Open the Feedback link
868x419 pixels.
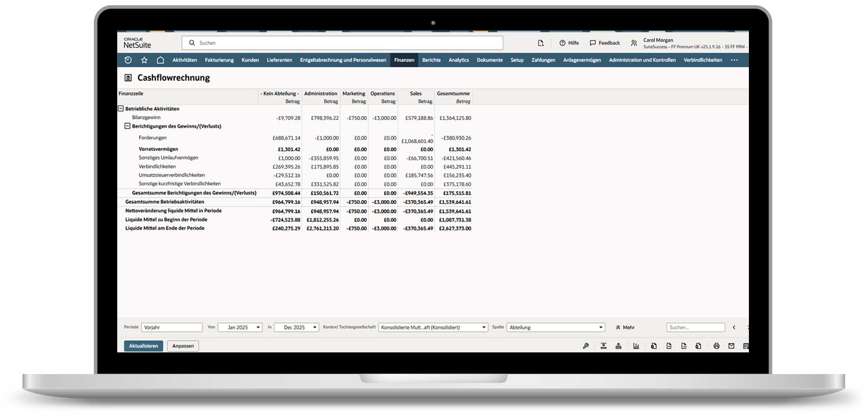click(x=605, y=43)
